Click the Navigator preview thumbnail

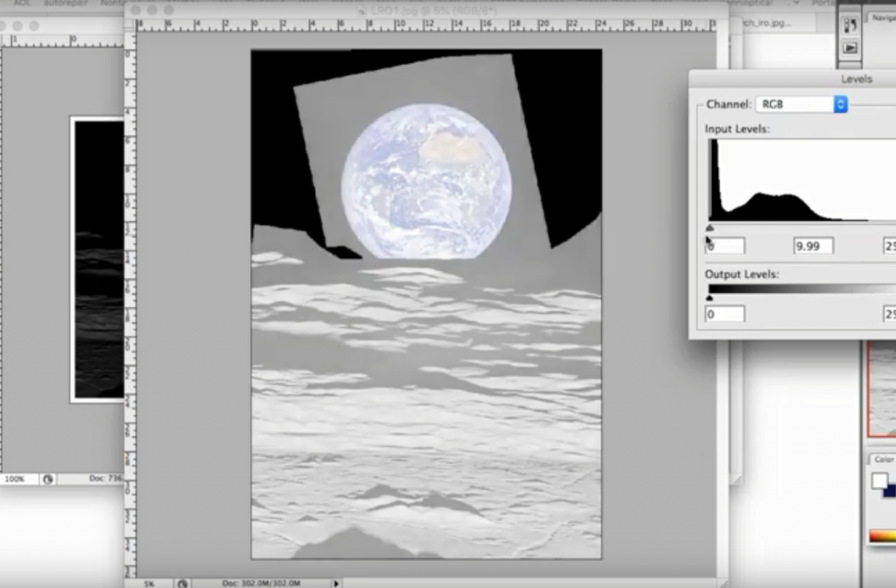882,389
